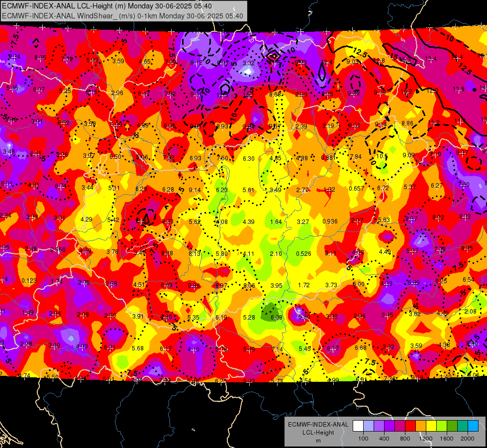Click the legend tick label '100'
The height and width of the screenshot is (448, 487).
tap(363, 439)
